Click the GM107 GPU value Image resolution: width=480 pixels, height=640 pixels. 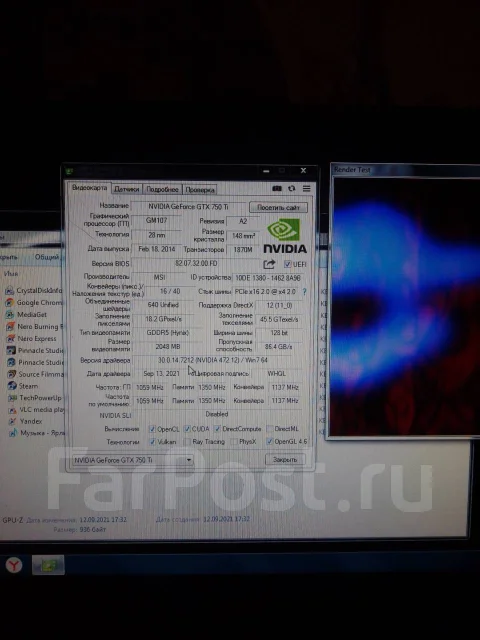tap(157, 220)
